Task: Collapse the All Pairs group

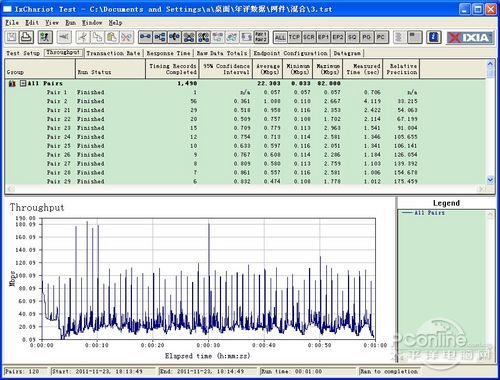Action: 23,83
